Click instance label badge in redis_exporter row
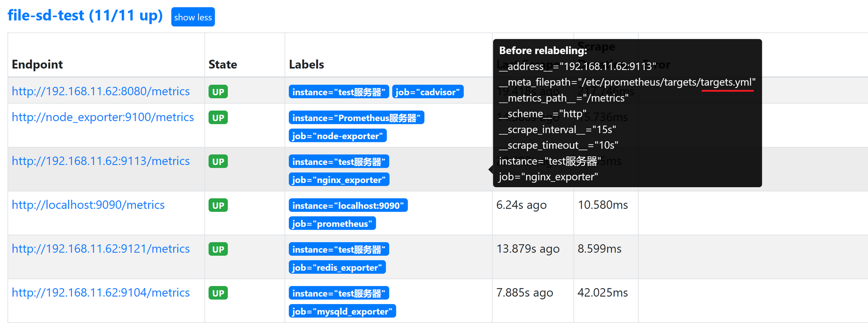Screen dimensions: 868x323 (x=339, y=249)
